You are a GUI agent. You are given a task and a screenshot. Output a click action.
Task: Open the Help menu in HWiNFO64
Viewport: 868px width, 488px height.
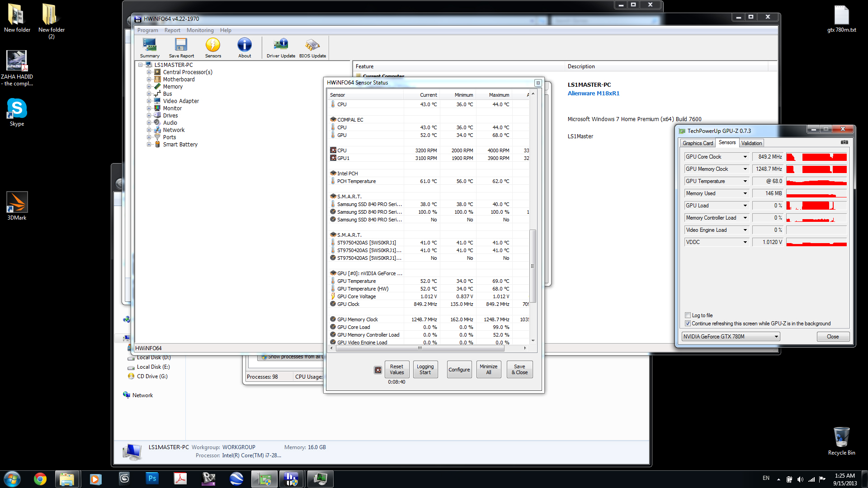click(226, 30)
